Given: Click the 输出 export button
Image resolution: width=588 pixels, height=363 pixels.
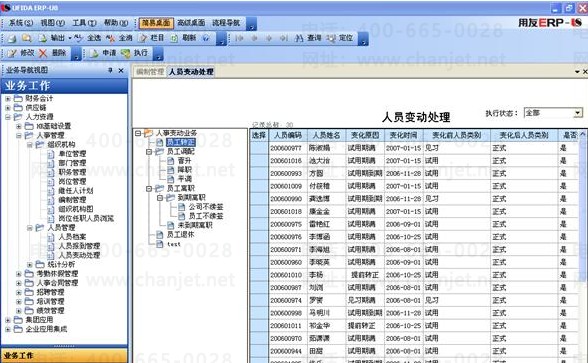Looking at the screenshot, I should pyautogui.click(x=54, y=38).
